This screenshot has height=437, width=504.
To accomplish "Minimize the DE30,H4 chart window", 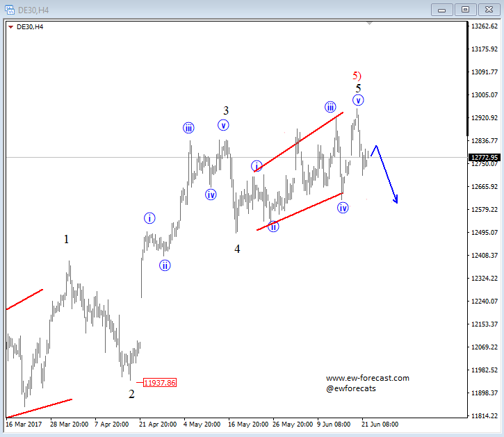I will pyautogui.click(x=441, y=10).
